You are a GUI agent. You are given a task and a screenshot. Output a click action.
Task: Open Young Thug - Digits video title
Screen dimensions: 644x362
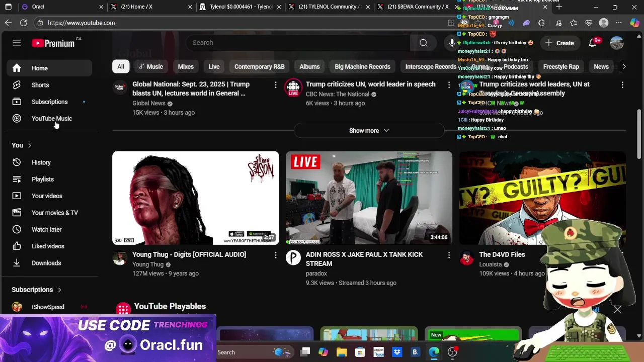tap(189, 255)
